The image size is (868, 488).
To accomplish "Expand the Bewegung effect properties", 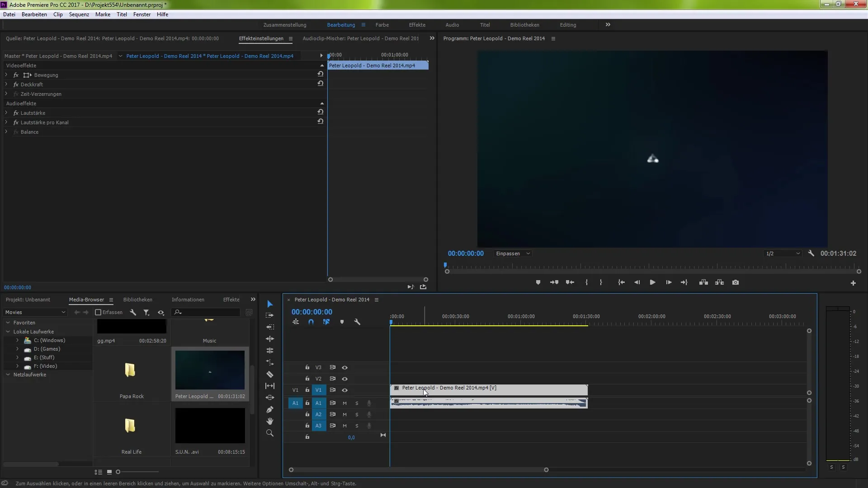I will click(6, 75).
